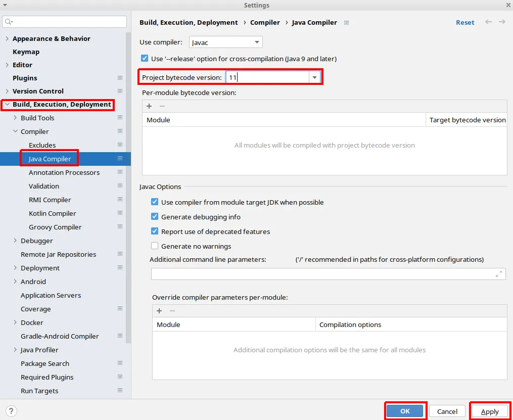The image size is (513, 420).
Task: Click the search magnifier icon in settings
Action: 9,22
